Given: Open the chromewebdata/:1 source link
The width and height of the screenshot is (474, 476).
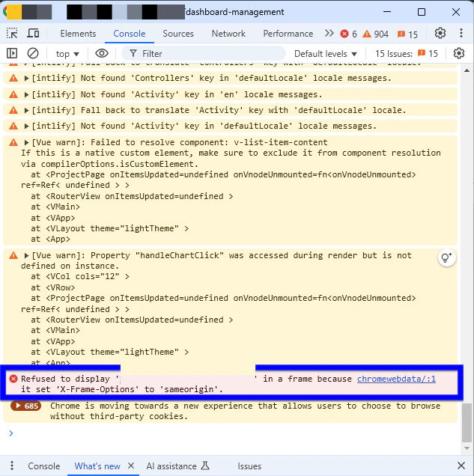Looking at the screenshot, I should pos(396,379).
